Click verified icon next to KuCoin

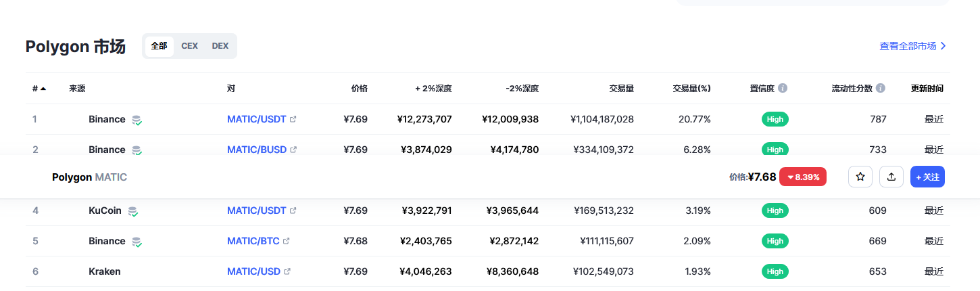(x=133, y=211)
